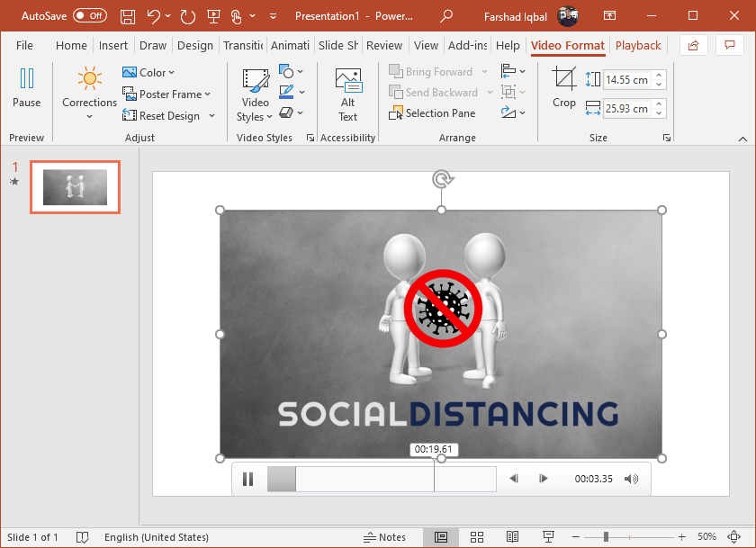Toggle AutoSave switch
The image size is (756, 548).
click(x=89, y=16)
